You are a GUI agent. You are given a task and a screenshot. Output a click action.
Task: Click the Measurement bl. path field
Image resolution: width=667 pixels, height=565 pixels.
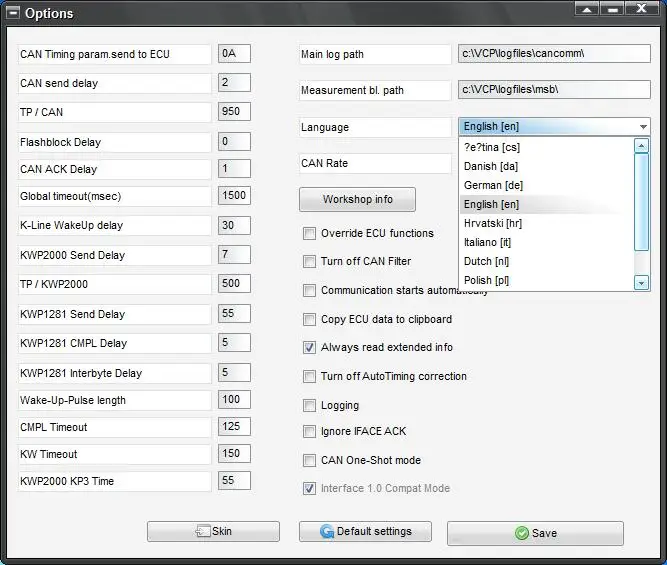pos(554,89)
